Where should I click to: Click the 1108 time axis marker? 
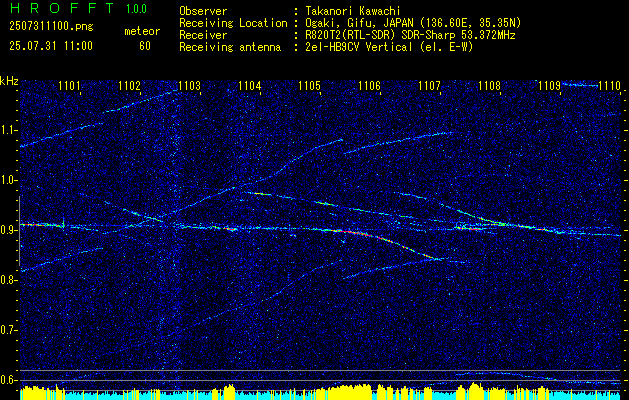(489, 85)
